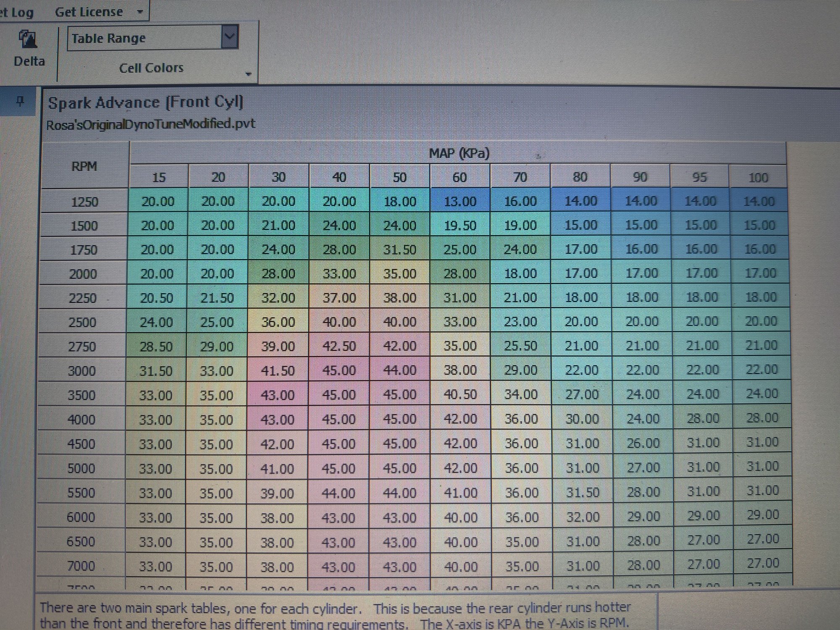Select the 7000 RPM row header

point(81,566)
